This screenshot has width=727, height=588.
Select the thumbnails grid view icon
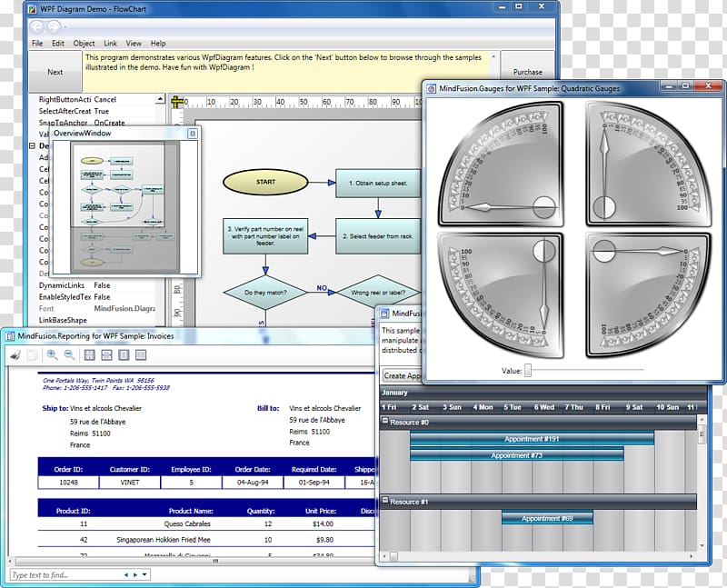[x=89, y=355]
